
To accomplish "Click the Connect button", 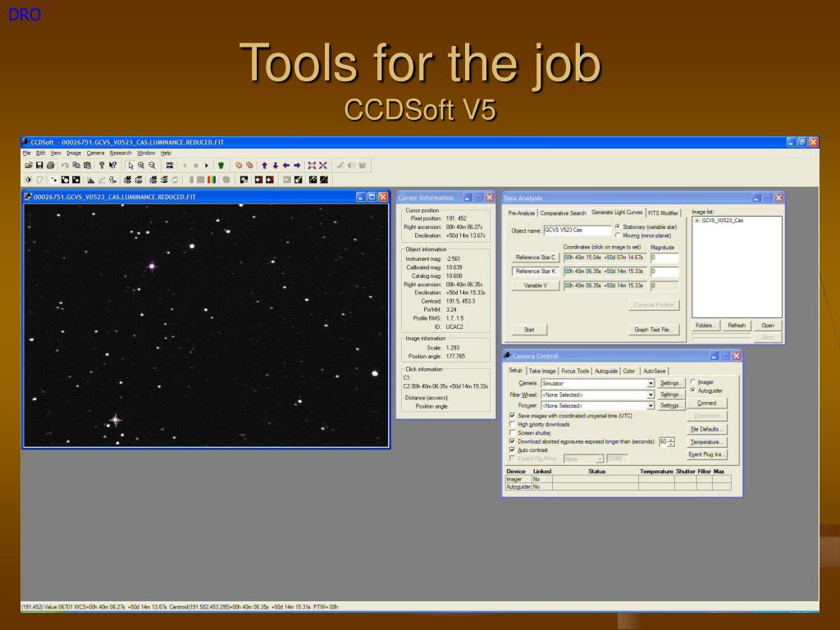I will [706, 404].
